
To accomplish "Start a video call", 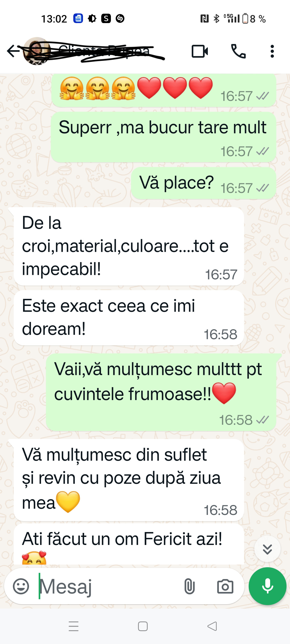I will point(200,51).
